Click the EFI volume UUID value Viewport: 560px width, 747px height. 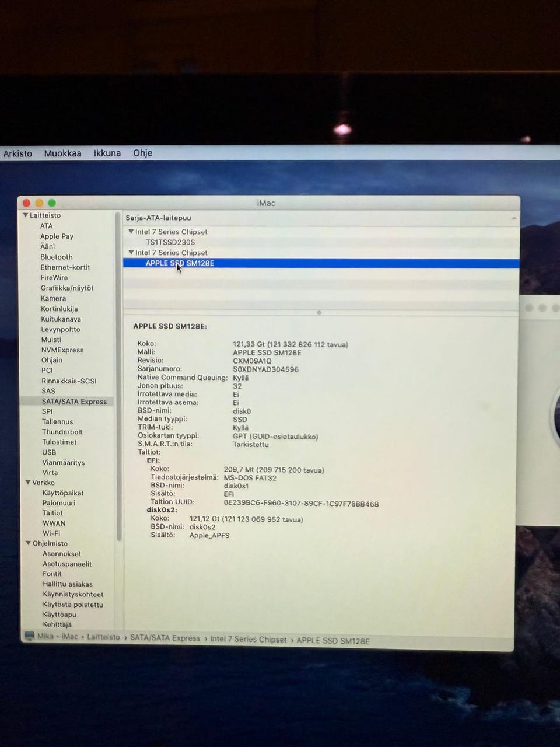pos(301,504)
